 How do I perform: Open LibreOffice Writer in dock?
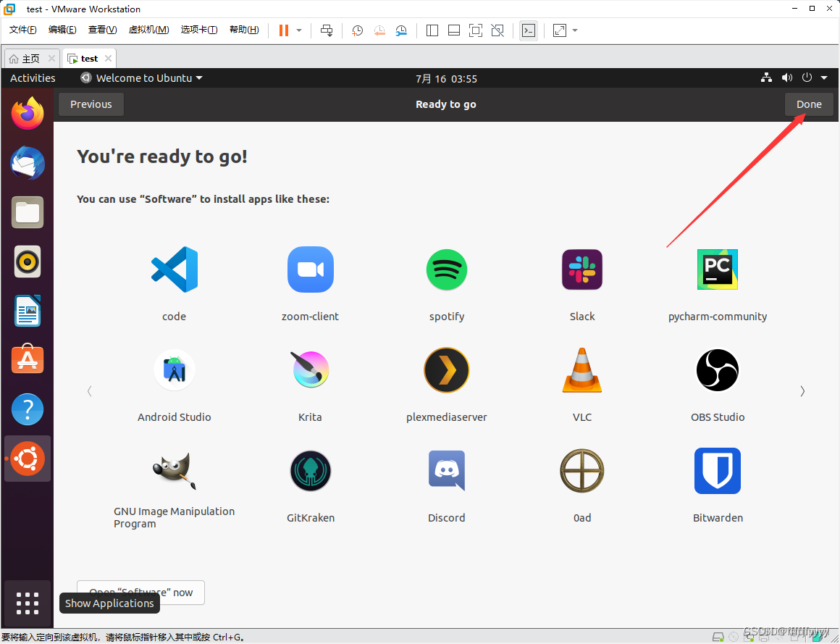28,311
